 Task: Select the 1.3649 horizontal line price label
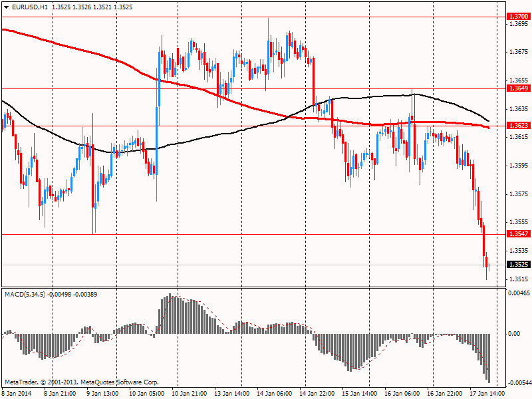click(x=519, y=88)
